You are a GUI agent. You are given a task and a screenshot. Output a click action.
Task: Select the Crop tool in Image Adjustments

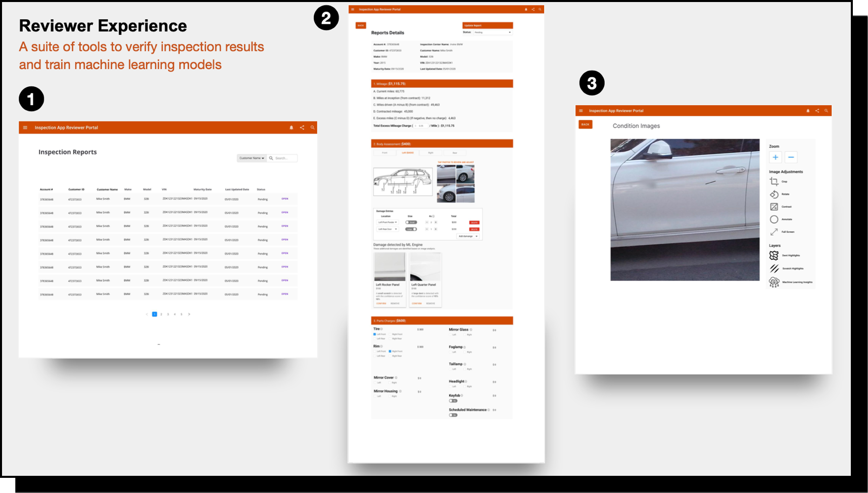click(774, 181)
